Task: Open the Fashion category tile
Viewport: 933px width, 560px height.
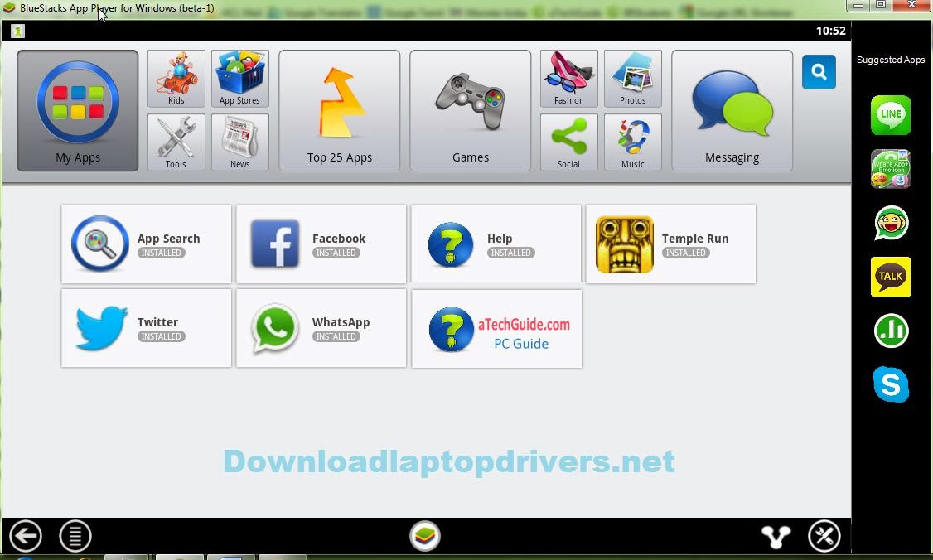Action: click(x=569, y=79)
